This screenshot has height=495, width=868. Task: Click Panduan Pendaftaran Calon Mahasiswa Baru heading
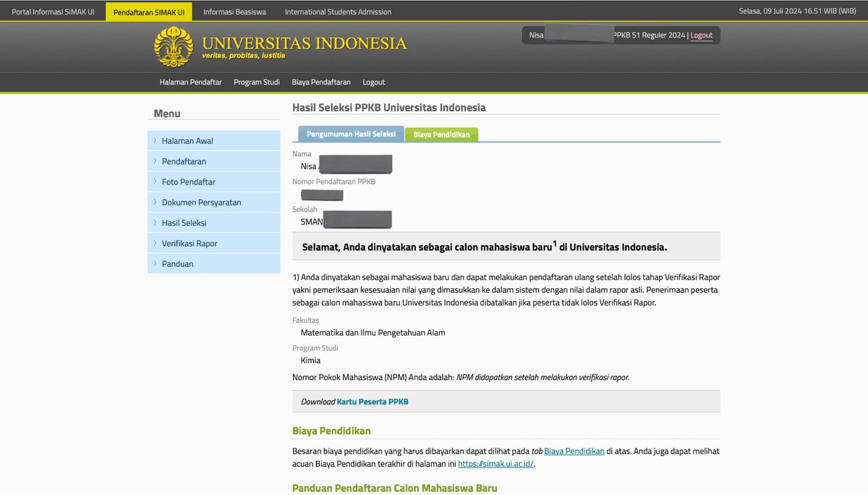pyautogui.click(x=395, y=488)
